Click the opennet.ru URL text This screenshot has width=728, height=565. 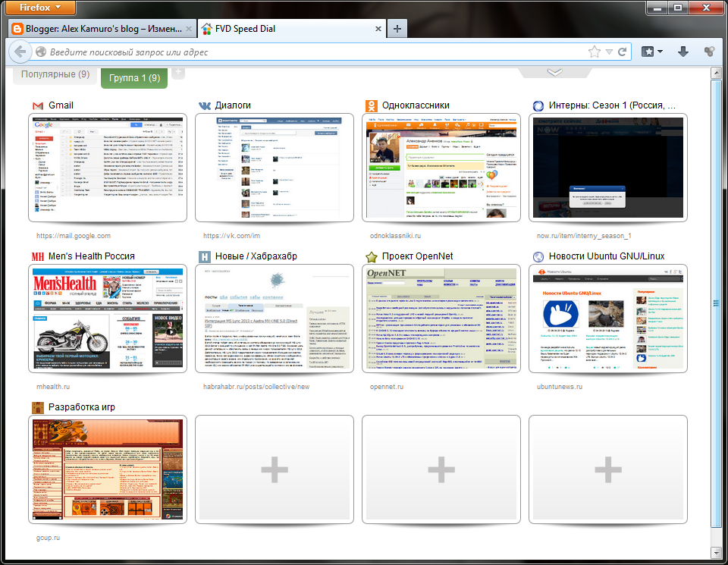point(387,387)
